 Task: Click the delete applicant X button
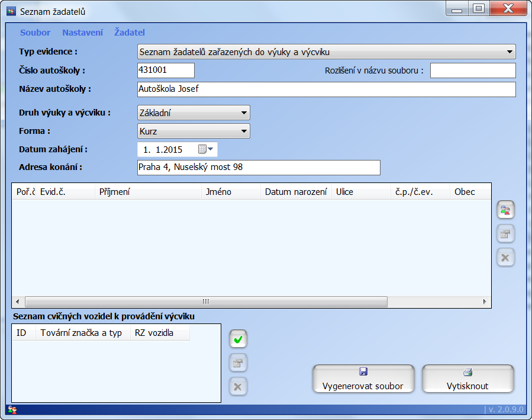(x=505, y=257)
